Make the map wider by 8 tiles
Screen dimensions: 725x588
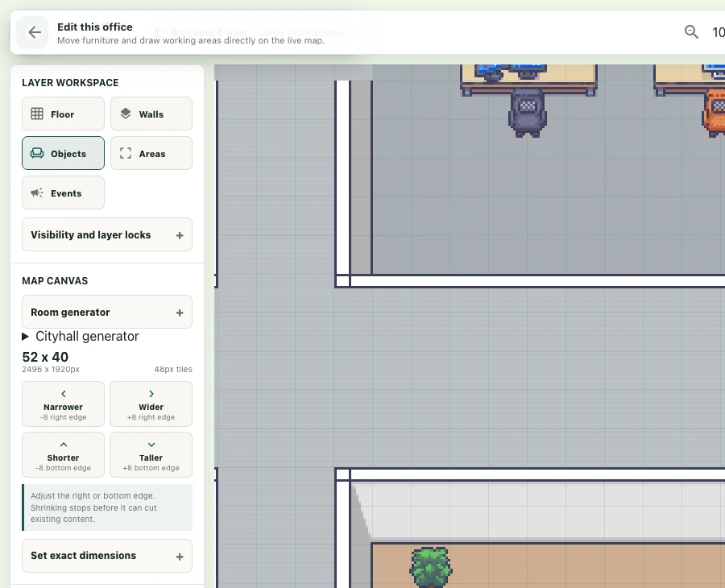[151, 404]
